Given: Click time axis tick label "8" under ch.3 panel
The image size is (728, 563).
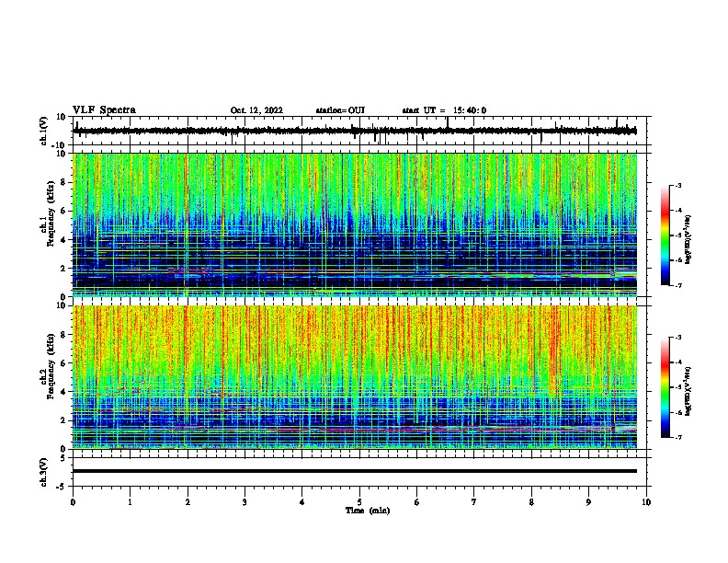Looking at the screenshot, I should pyautogui.click(x=531, y=502).
